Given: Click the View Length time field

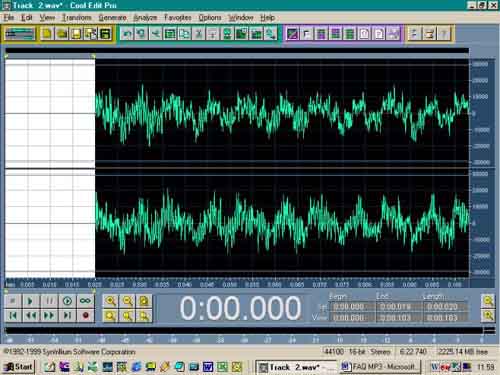Looking at the screenshot, I should coord(445,318).
